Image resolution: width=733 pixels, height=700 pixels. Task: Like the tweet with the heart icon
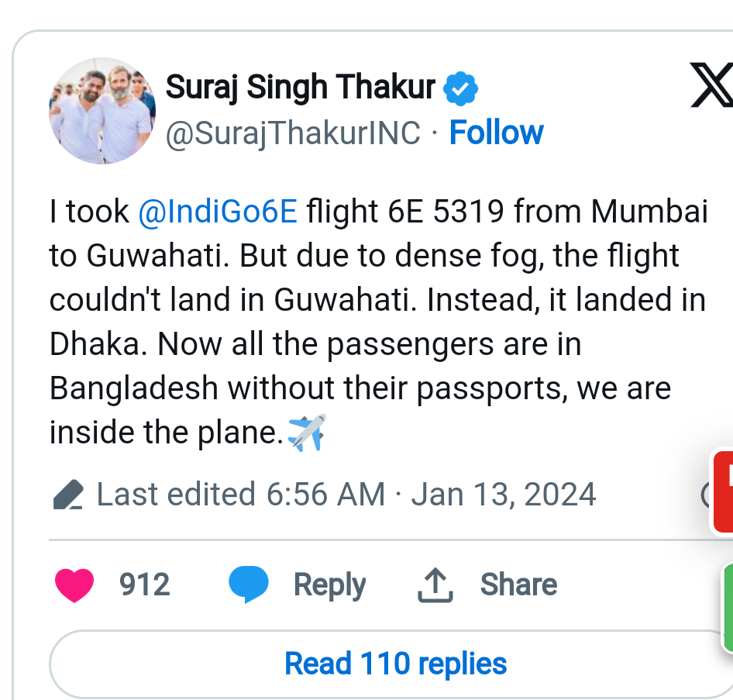click(75, 584)
